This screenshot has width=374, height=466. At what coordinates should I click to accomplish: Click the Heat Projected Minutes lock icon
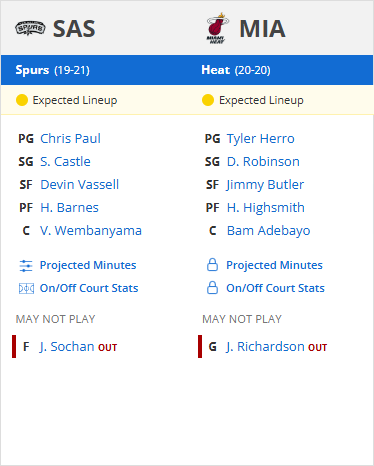pos(212,265)
